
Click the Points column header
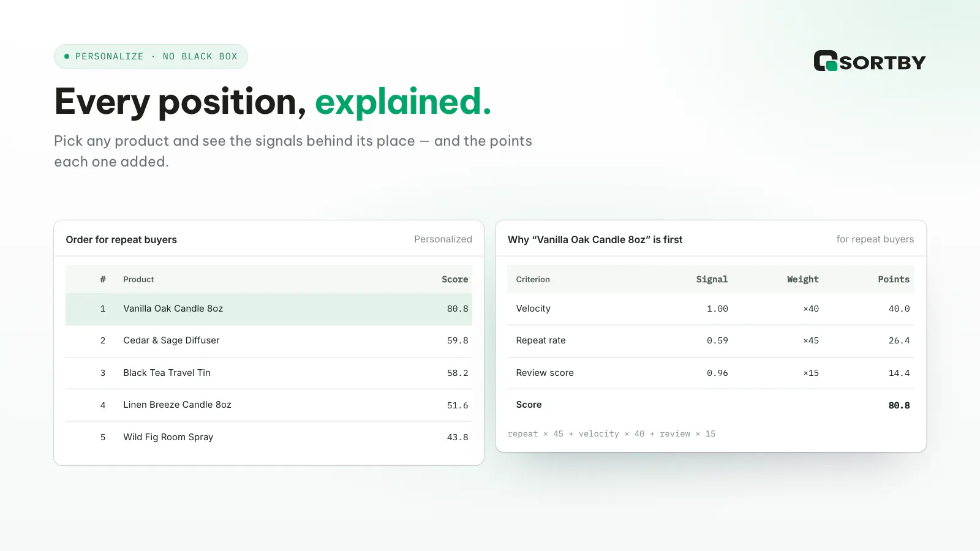point(894,279)
